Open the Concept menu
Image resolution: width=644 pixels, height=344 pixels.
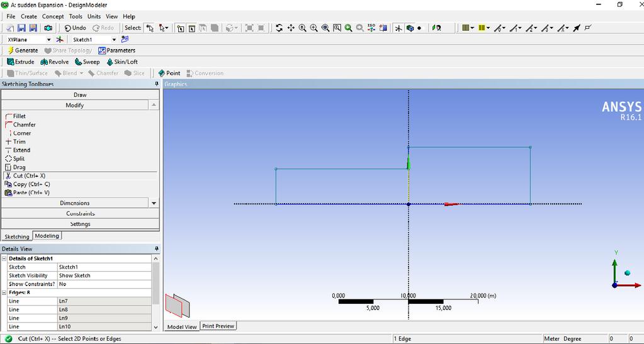pyautogui.click(x=53, y=16)
